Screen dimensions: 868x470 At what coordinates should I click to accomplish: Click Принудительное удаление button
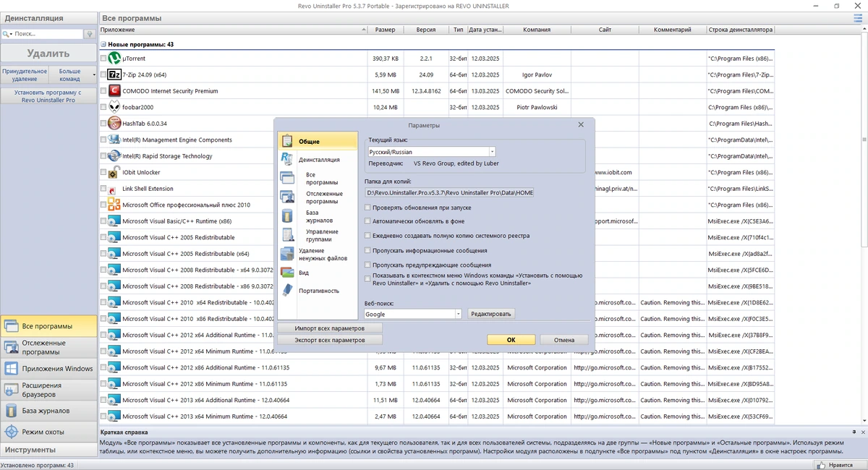[x=25, y=74]
